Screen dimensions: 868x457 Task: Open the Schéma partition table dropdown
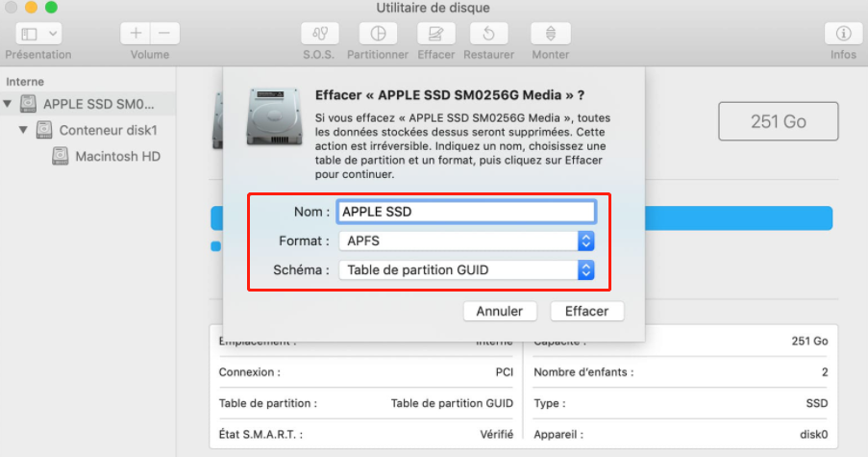pos(466,269)
